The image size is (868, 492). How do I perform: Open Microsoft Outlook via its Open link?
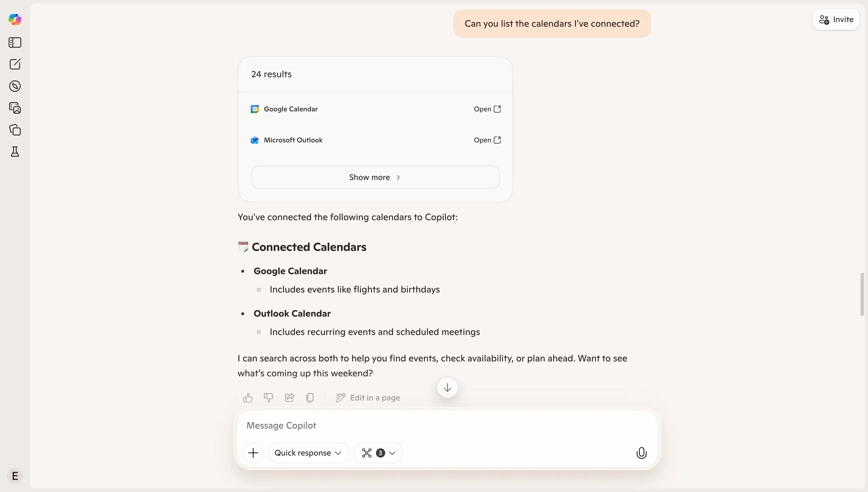point(487,140)
